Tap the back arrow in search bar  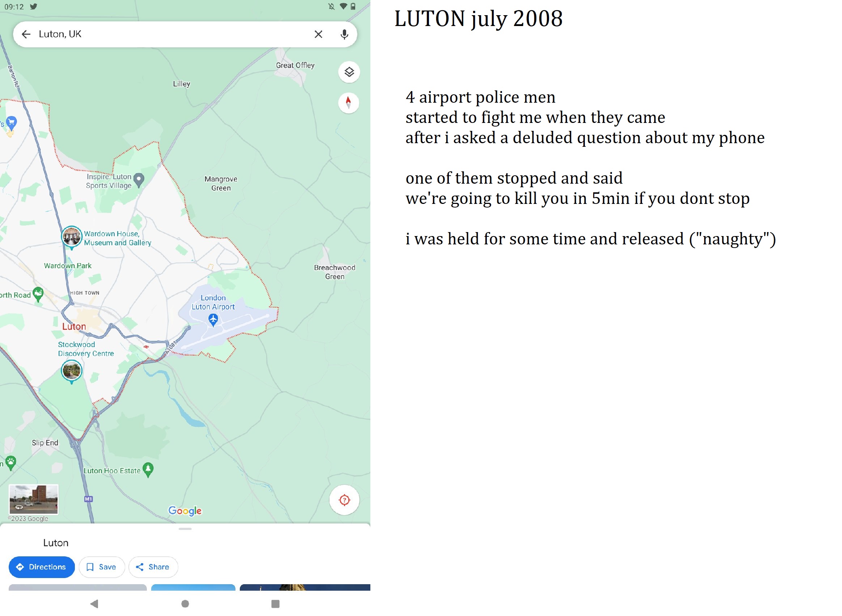tap(26, 34)
